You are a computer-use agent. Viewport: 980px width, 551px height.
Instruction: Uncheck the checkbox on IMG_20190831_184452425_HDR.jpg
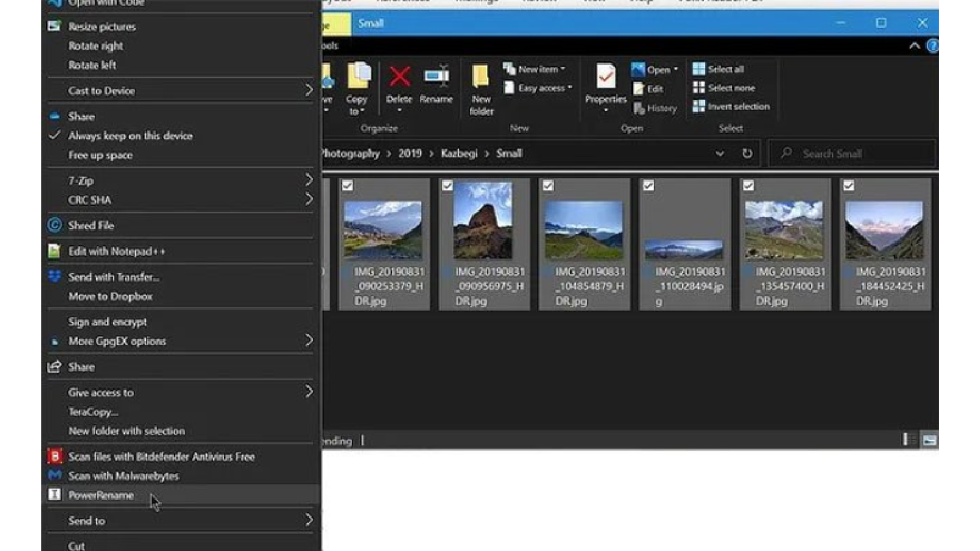click(849, 186)
